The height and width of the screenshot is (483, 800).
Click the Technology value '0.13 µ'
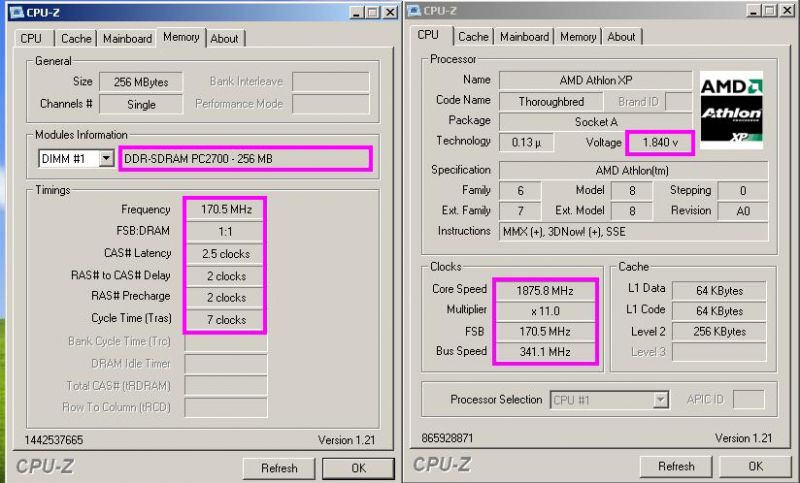point(526,142)
